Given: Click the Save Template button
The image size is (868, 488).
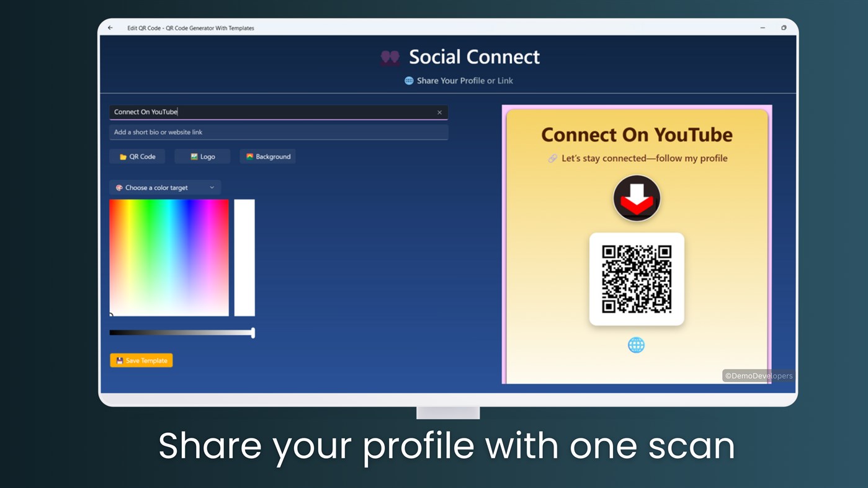Looking at the screenshot, I should pos(141,360).
